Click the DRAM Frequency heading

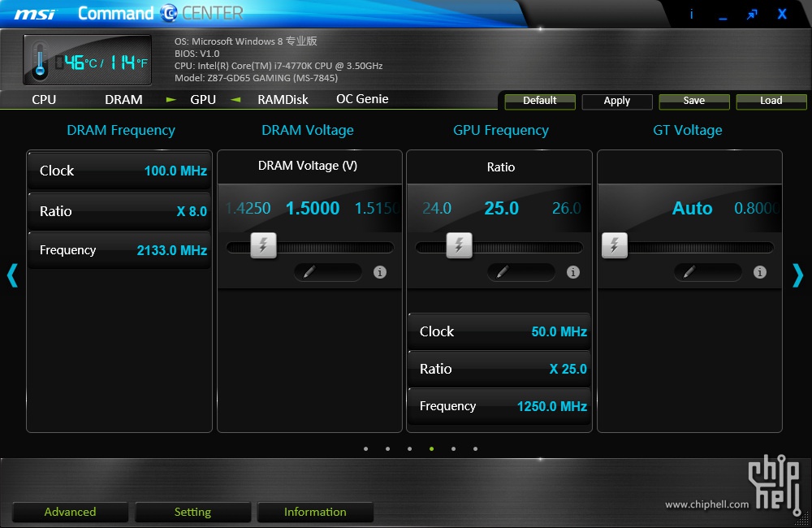[x=121, y=130]
